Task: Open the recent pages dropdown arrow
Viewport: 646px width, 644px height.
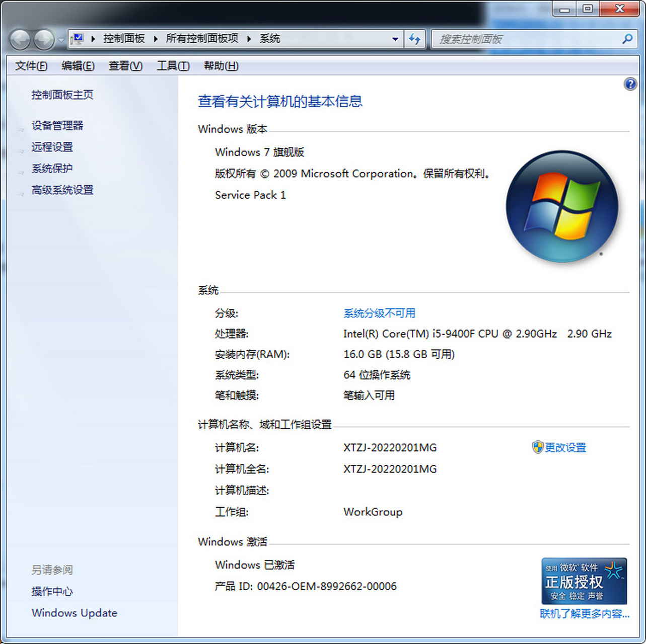Action: [61, 40]
